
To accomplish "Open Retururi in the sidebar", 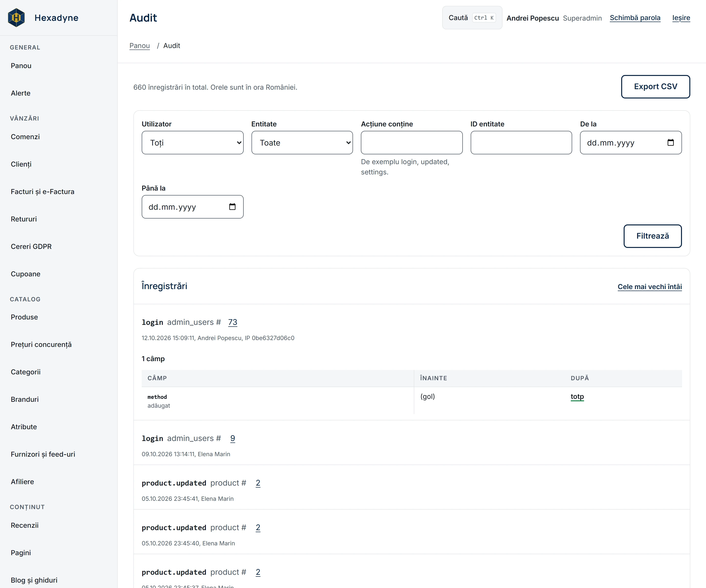I will tap(24, 219).
